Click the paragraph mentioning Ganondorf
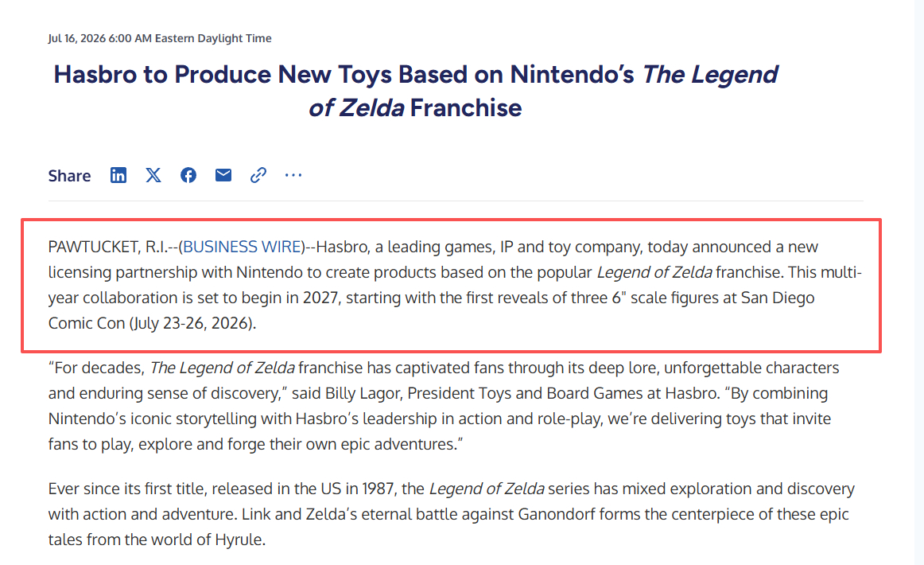 (x=452, y=514)
